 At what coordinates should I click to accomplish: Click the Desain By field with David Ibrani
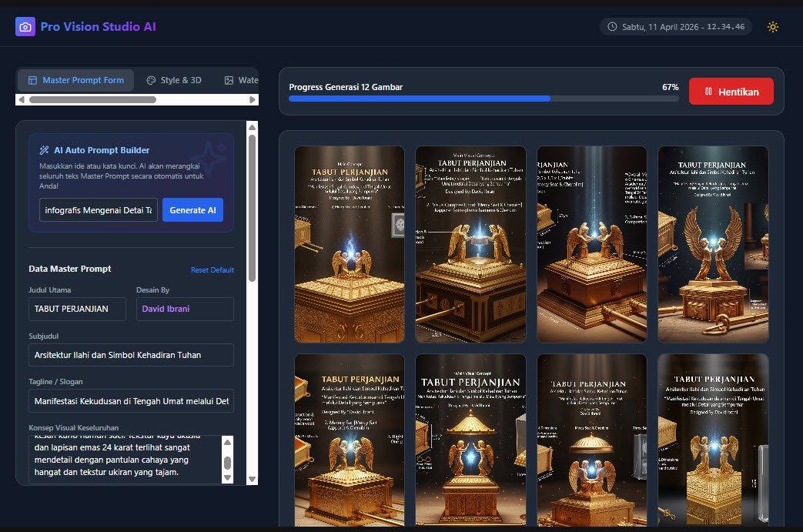point(185,309)
